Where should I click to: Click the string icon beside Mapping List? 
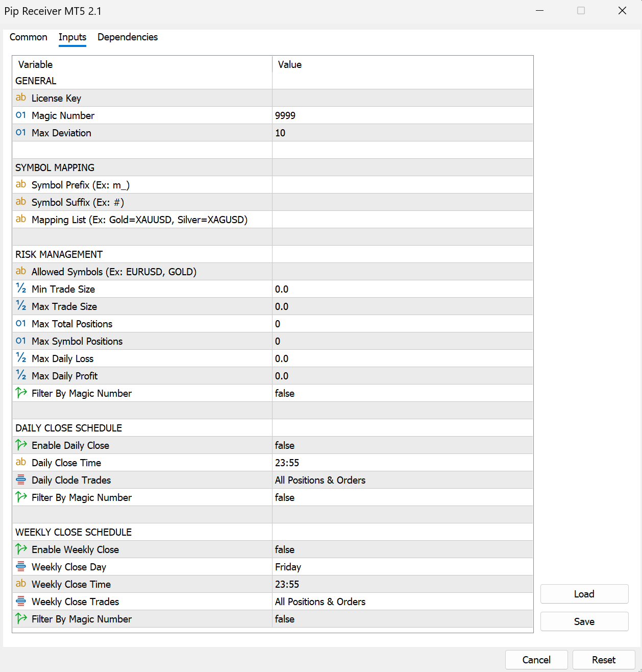[x=21, y=220]
